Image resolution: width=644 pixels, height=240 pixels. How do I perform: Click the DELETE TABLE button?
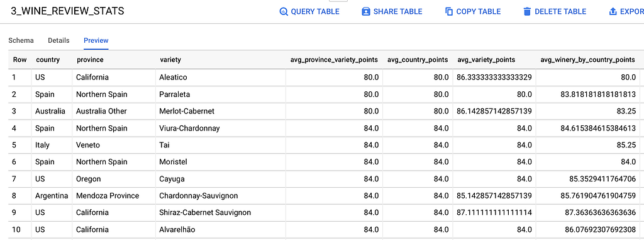click(x=555, y=11)
